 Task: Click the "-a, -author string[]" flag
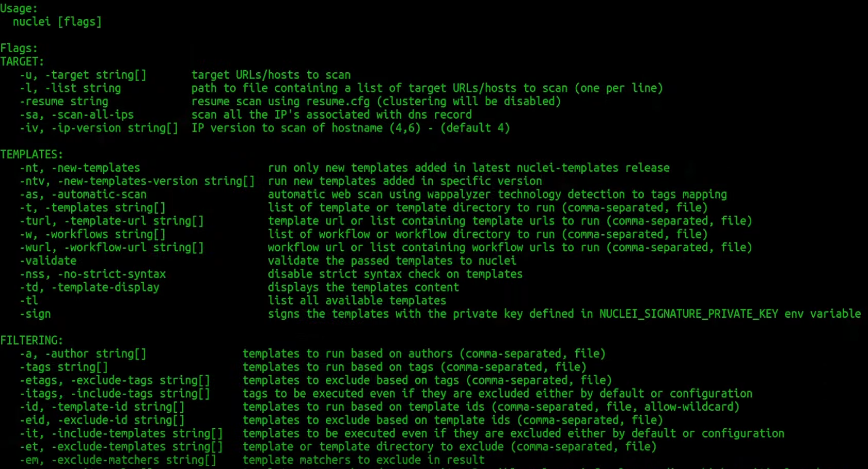[x=83, y=354]
